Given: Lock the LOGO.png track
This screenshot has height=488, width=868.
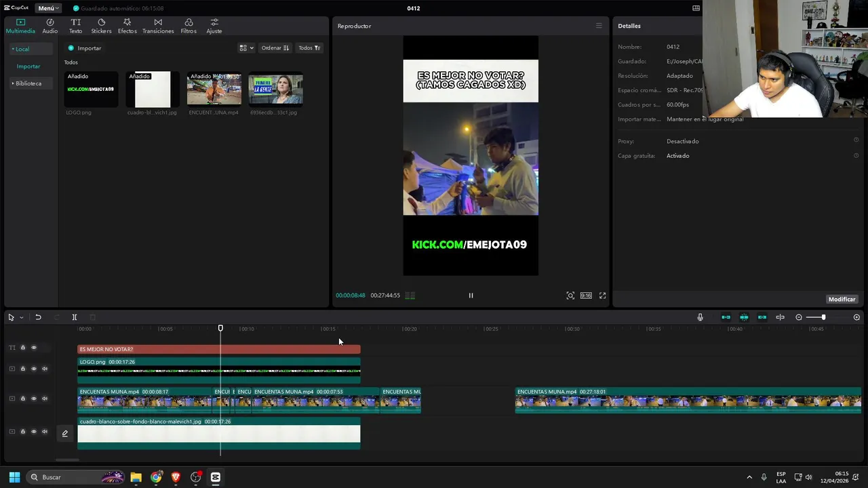Looking at the screenshot, I should pos(22,369).
